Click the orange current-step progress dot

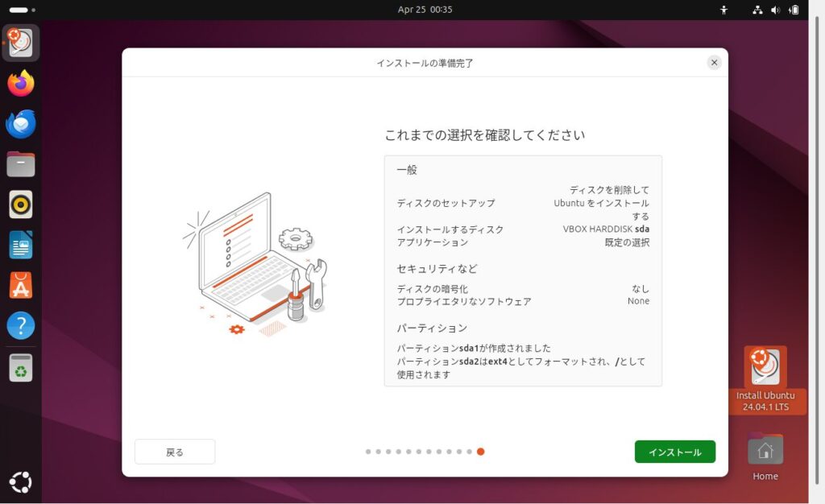click(x=480, y=452)
